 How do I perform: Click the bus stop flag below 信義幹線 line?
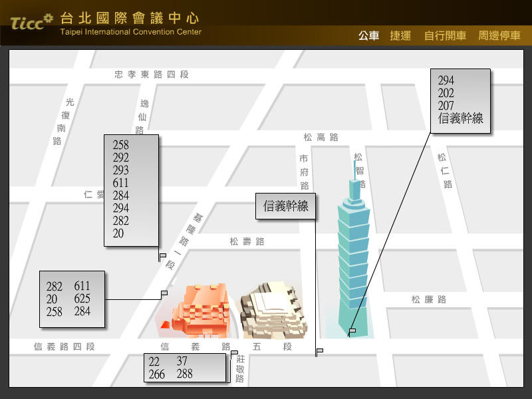(x=319, y=352)
